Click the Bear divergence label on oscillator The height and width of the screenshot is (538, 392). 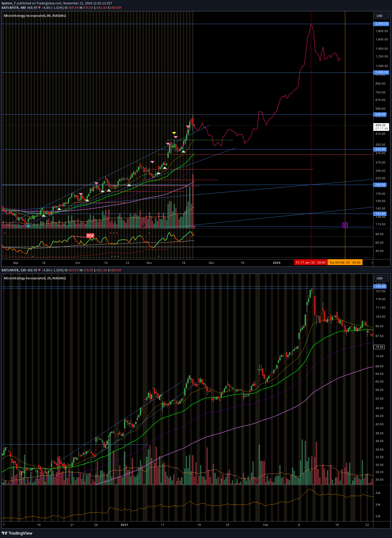[90, 236]
